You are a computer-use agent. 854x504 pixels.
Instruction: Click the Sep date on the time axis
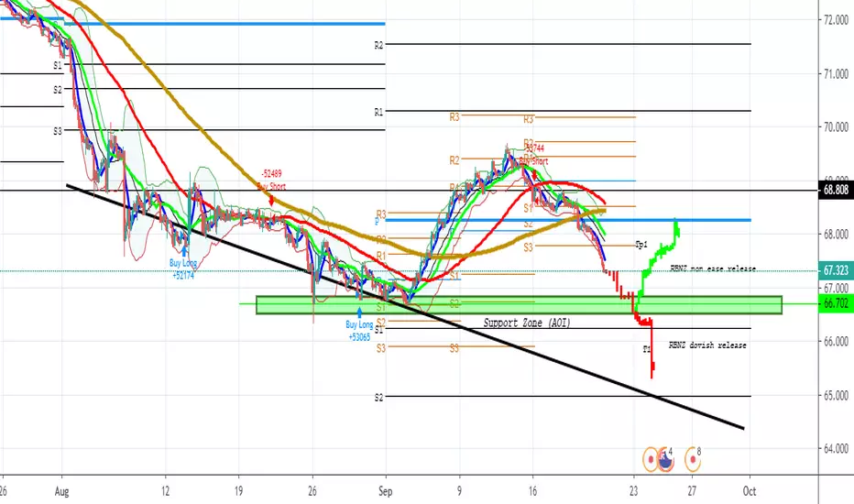(x=386, y=491)
